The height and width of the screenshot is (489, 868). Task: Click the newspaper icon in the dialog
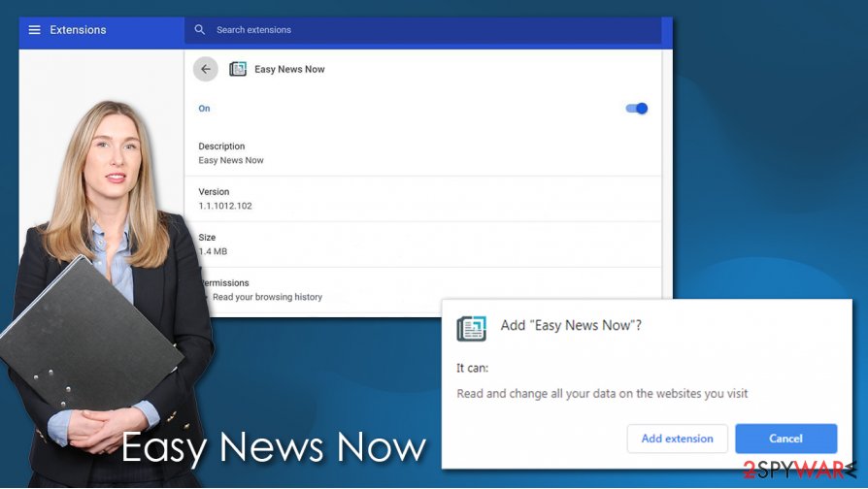[471, 329]
